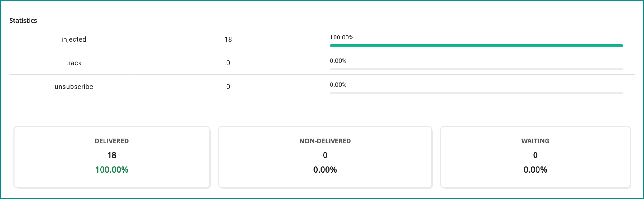Viewport: 644px width, 199px height.
Task: Click the waiting 0.00% percentage
Action: [535, 169]
